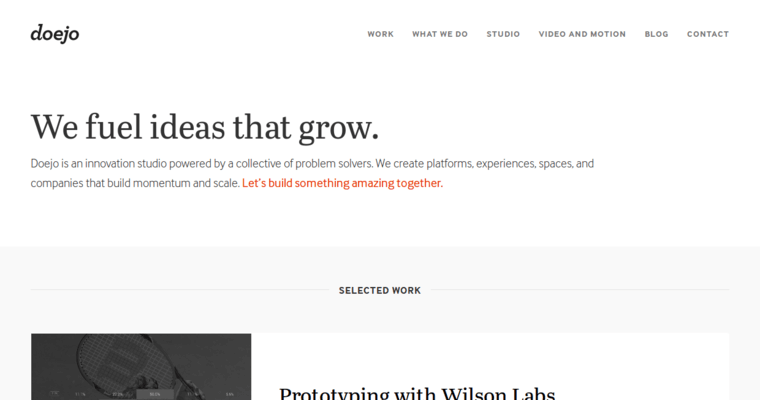Screen dimensions: 760x400
Task: Open the Work menu item
Action: pos(380,34)
